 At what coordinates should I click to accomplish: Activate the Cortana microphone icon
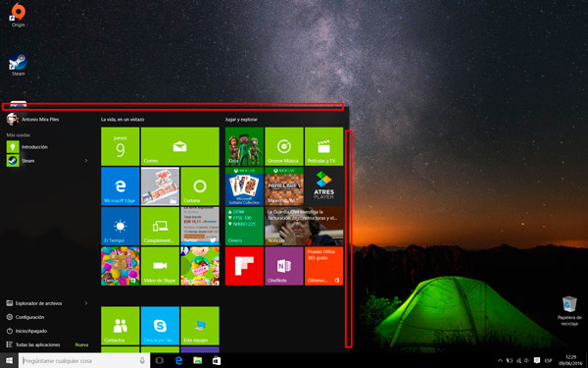click(x=142, y=360)
